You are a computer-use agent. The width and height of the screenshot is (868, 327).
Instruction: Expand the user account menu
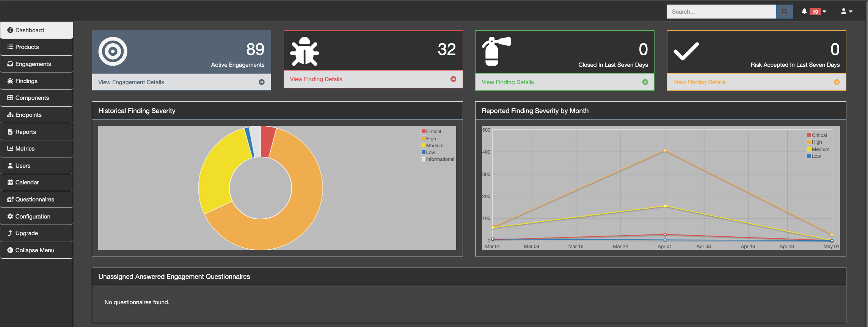[846, 12]
